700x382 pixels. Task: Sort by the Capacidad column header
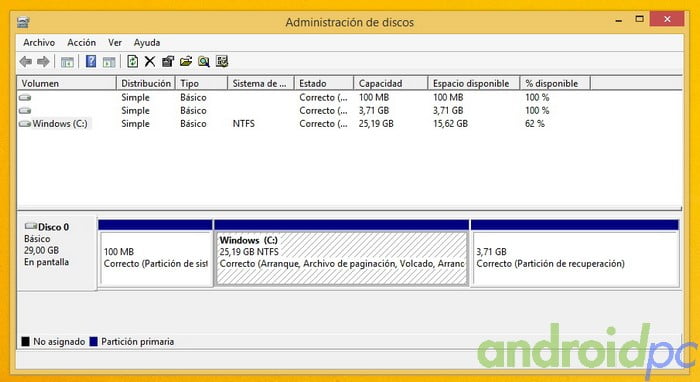(391, 83)
